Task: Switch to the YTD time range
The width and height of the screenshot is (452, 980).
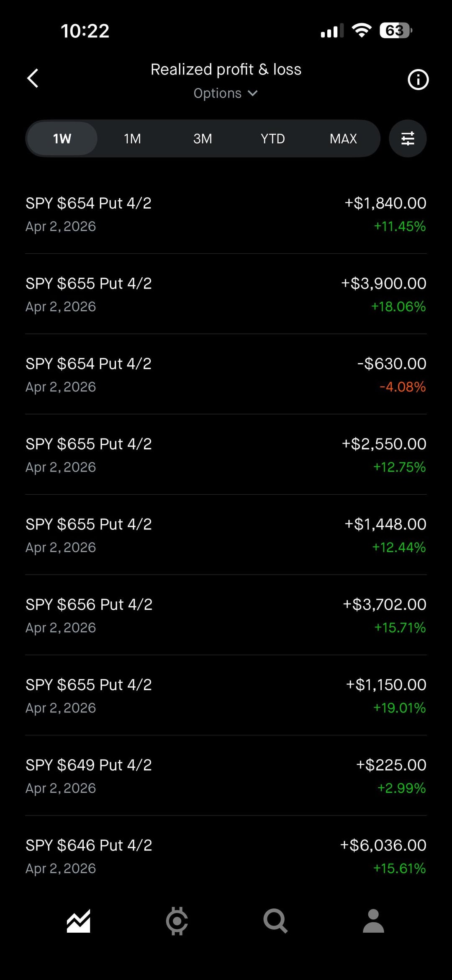Action: 273,139
